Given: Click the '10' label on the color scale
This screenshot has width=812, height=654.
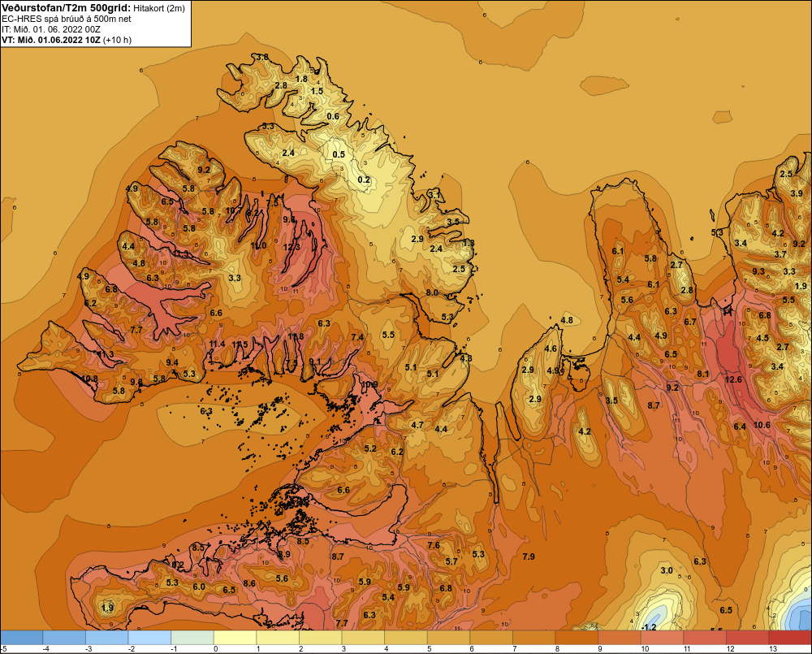Looking at the screenshot, I should point(645,649).
